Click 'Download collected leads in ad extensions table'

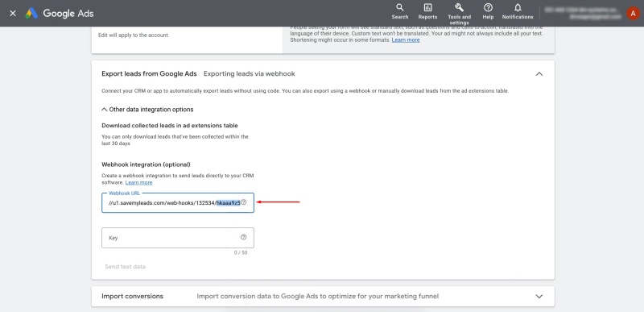point(170,126)
